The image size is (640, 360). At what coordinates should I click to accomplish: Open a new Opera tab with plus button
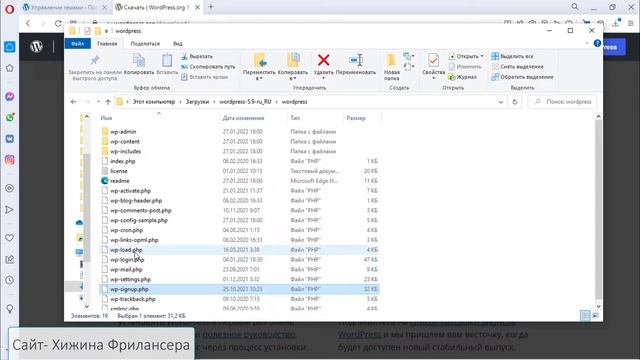tap(211, 7)
